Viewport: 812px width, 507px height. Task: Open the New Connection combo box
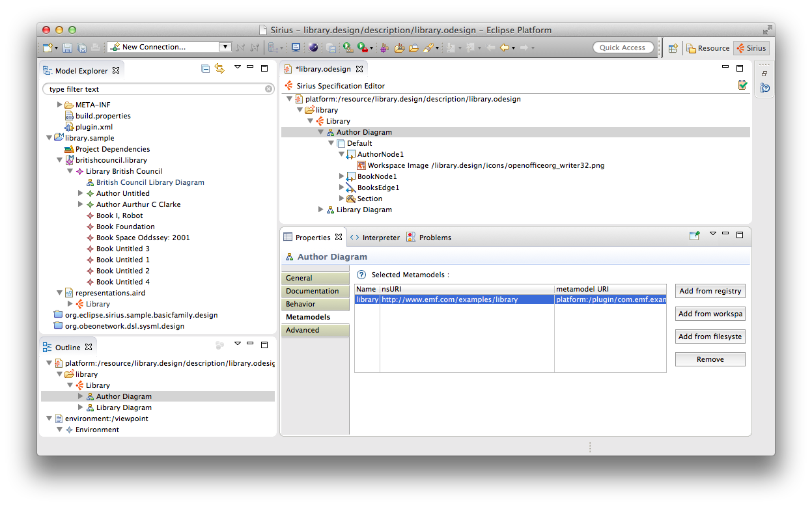click(169, 47)
